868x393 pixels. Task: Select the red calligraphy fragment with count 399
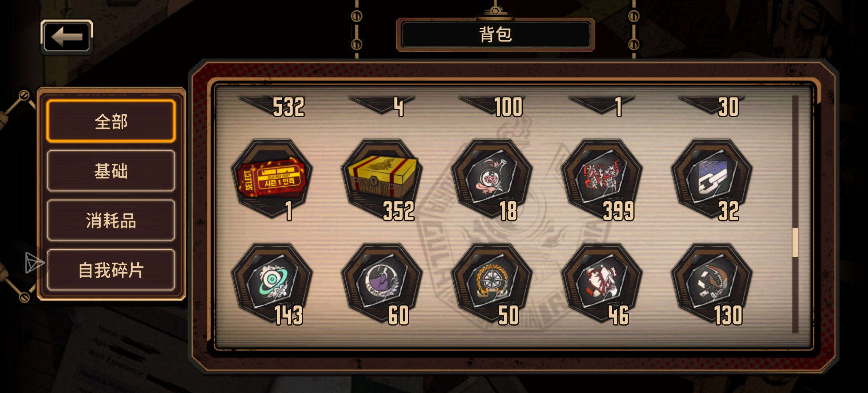602,178
